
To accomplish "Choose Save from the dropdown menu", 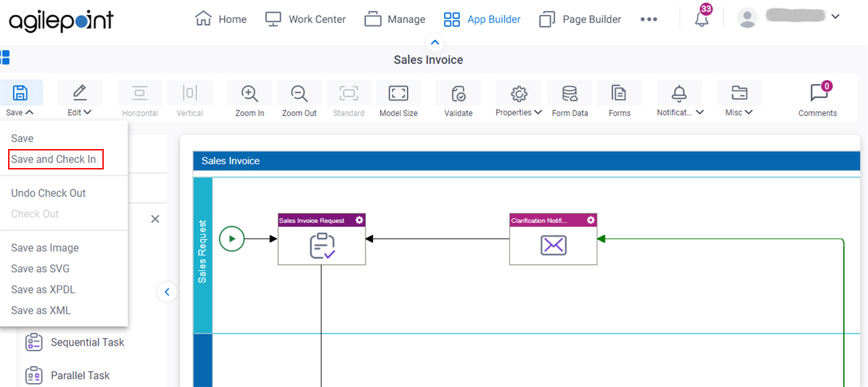I will 22,138.
